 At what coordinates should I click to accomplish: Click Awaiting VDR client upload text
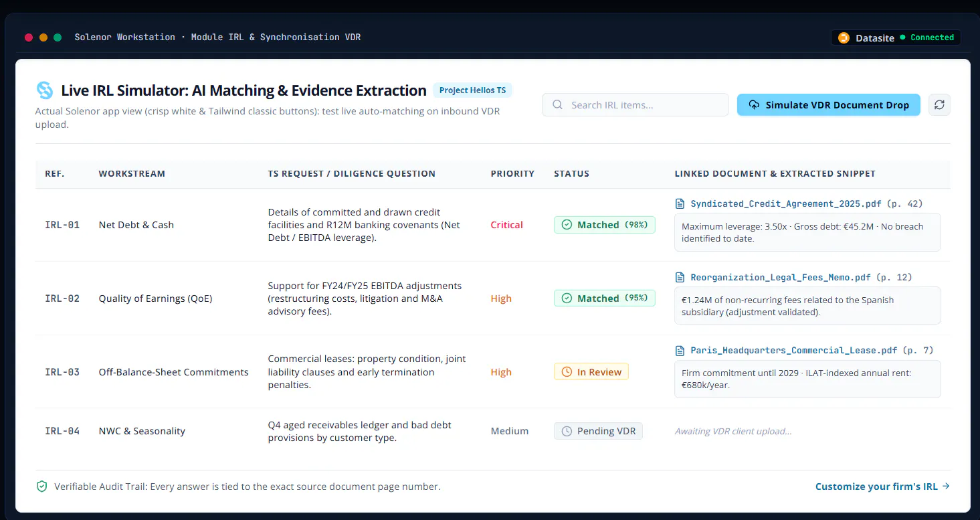(733, 431)
